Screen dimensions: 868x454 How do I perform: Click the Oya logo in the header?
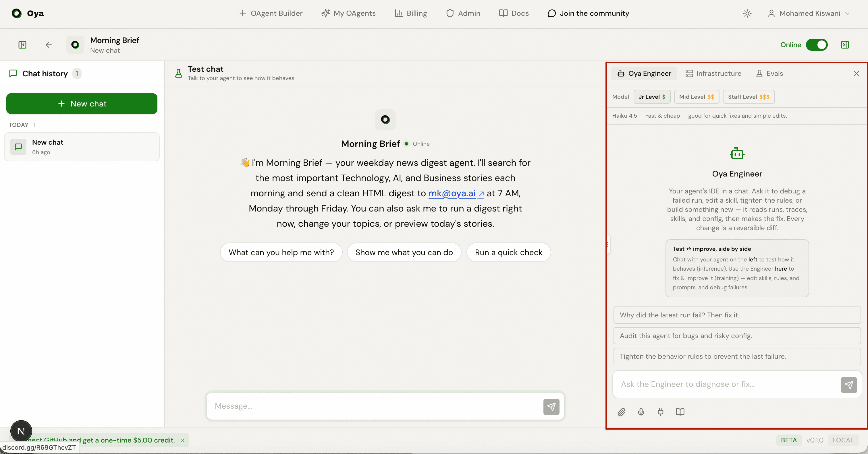pyautogui.click(x=28, y=13)
